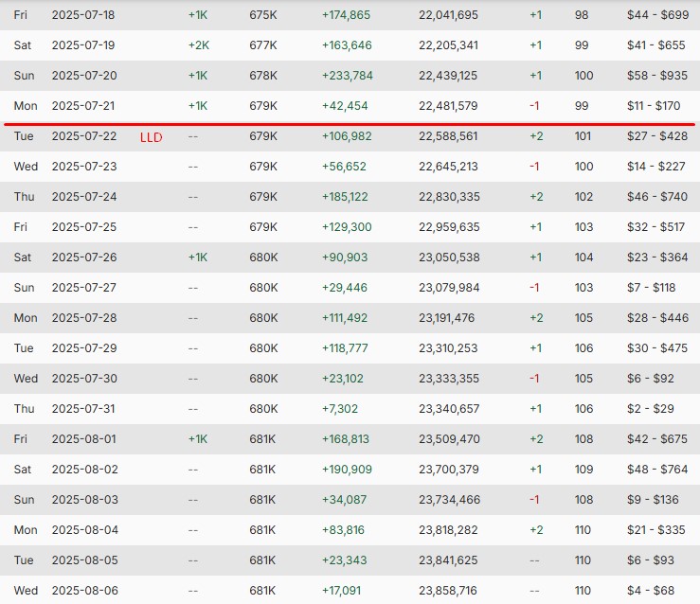Click the +56,652 views value
Image resolution: width=700 pixels, height=604 pixels.
click(344, 167)
